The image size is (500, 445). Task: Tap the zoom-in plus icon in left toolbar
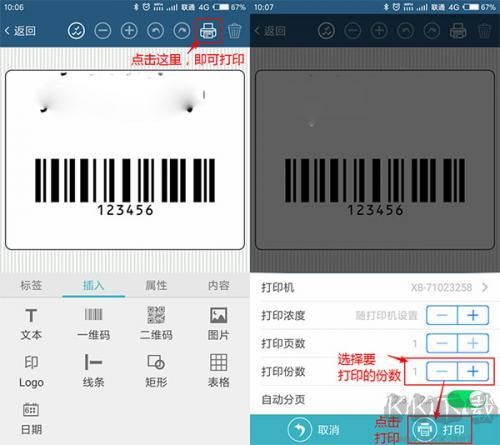[129, 31]
